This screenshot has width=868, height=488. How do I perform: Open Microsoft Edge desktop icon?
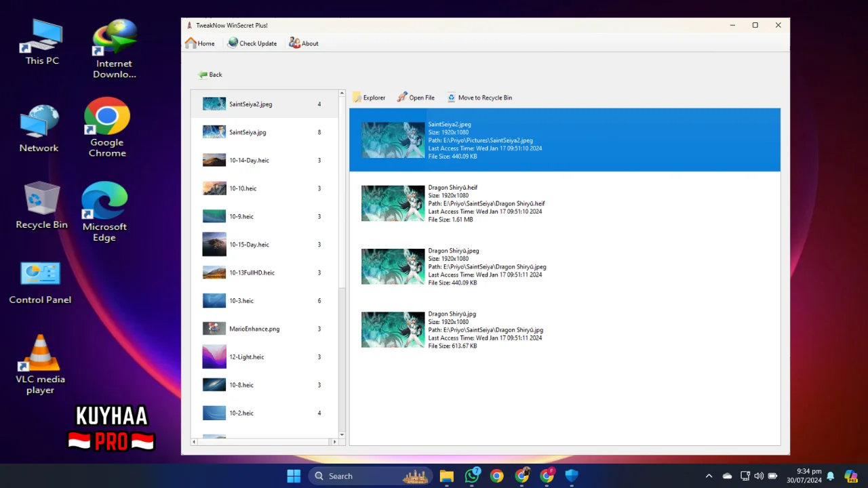pos(104,211)
